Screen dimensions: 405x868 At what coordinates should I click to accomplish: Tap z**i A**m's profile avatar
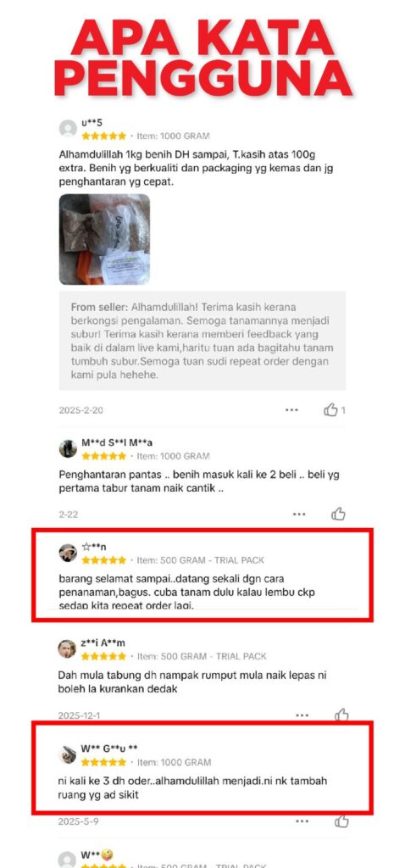coord(67,648)
